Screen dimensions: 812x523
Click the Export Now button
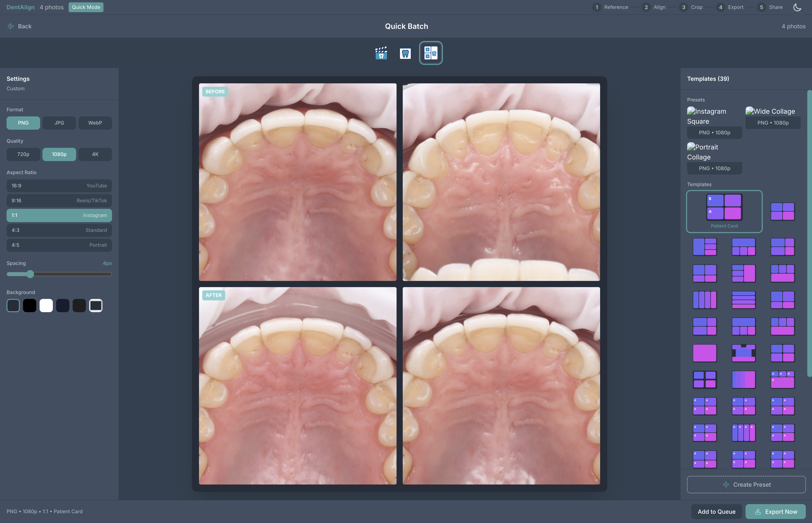pos(775,511)
